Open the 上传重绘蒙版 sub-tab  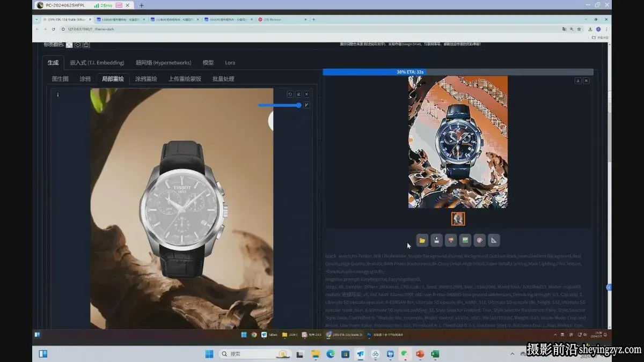185,79
